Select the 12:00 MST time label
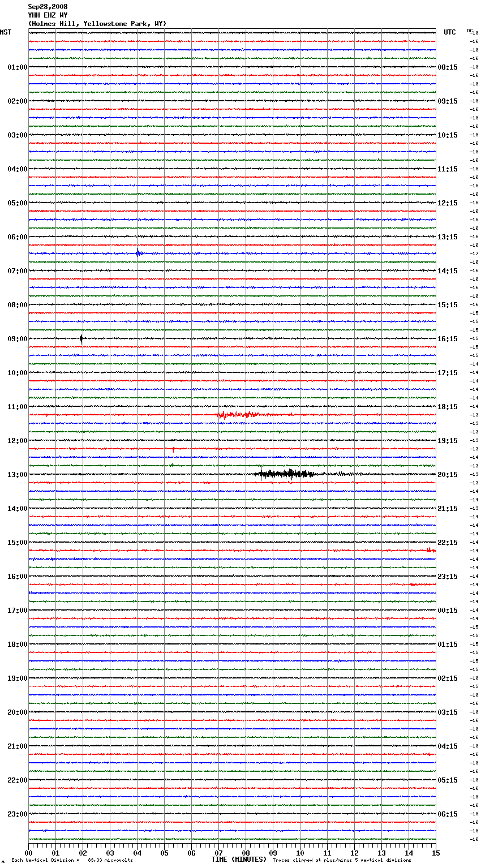 (18, 441)
